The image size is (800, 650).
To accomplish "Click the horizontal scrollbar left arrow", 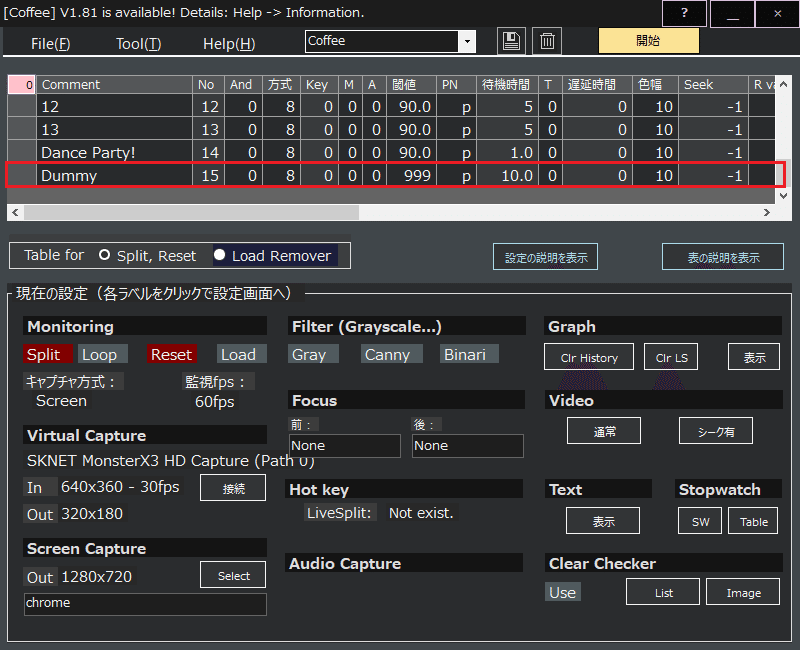I will pyautogui.click(x=15, y=212).
